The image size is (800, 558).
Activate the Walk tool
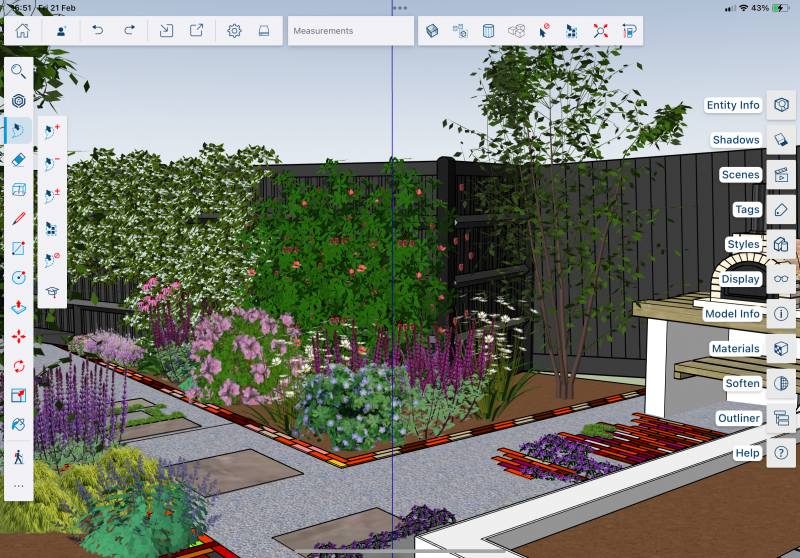18,457
